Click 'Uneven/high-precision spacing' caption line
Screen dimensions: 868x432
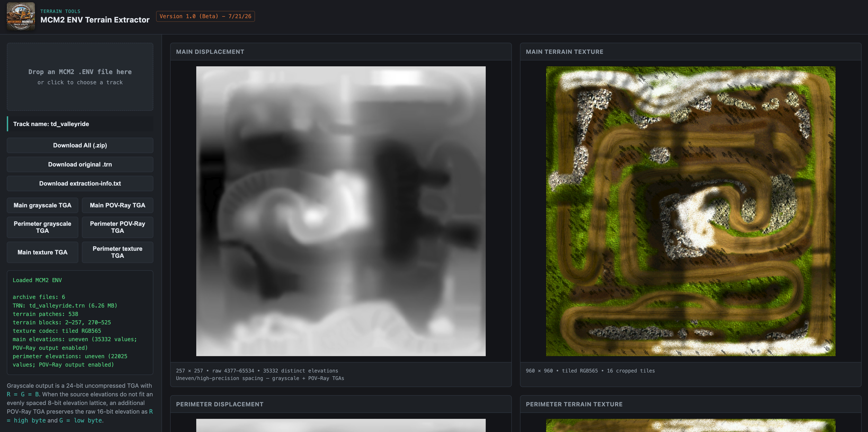coord(260,378)
